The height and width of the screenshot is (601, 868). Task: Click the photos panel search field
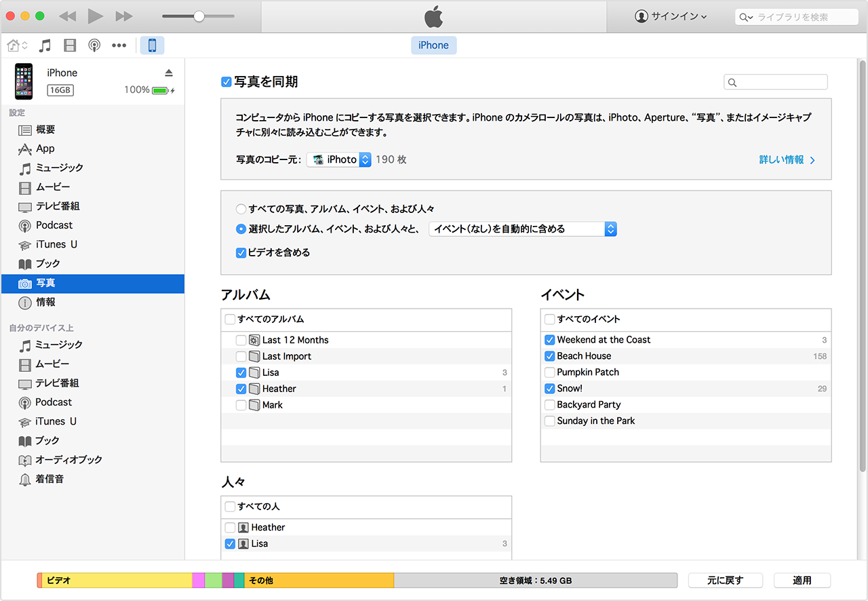(776, 82)
